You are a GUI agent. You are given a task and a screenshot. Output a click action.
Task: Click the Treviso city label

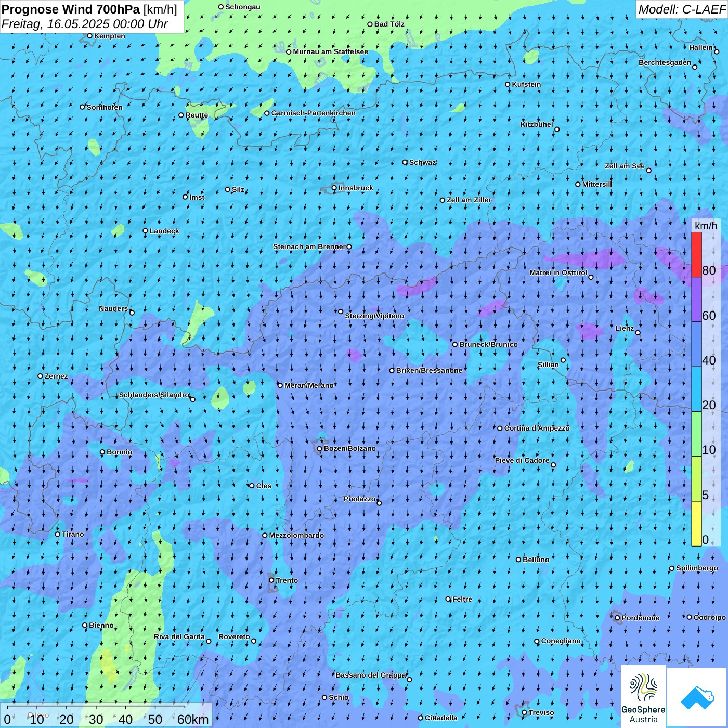(541, 712)
